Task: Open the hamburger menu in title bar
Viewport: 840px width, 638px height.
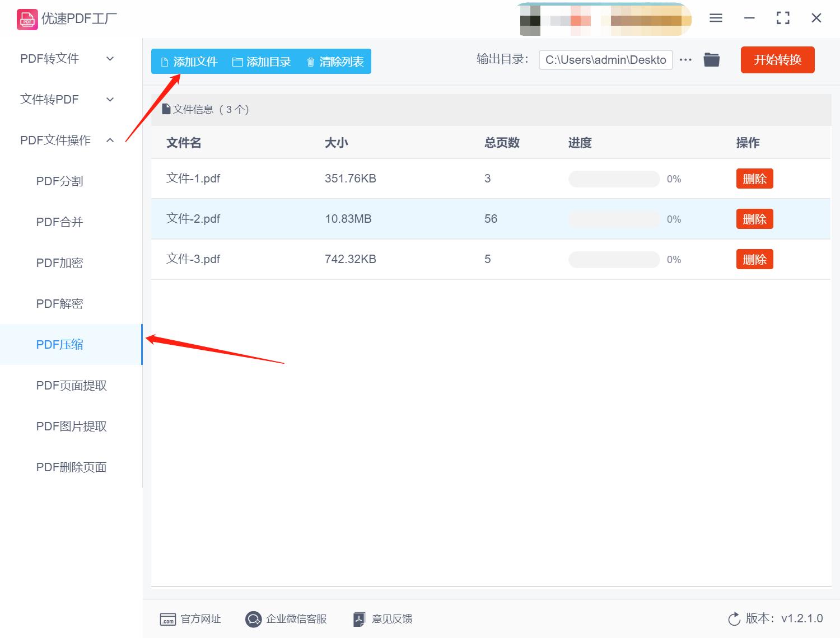Action: click(715, 17)
